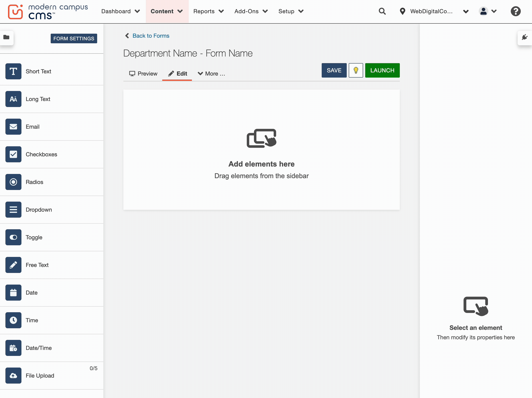Image resolution: width=532 pixels, height=398 pixels.
Task: Click the help question mark icon
Action: pos(515,11)
